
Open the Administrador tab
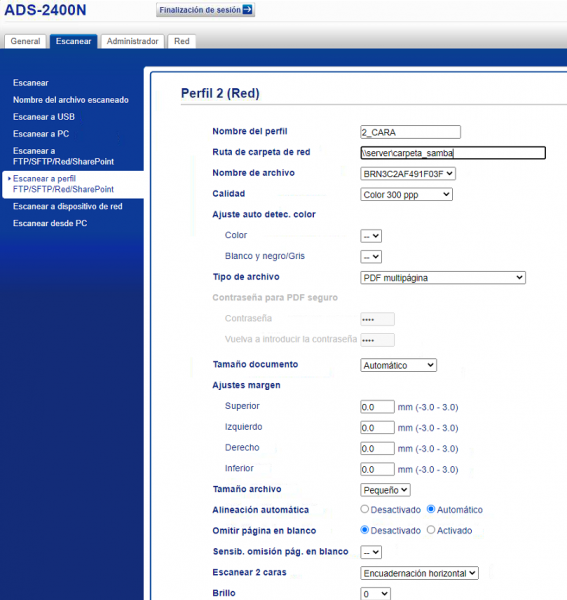coord(132,41)
